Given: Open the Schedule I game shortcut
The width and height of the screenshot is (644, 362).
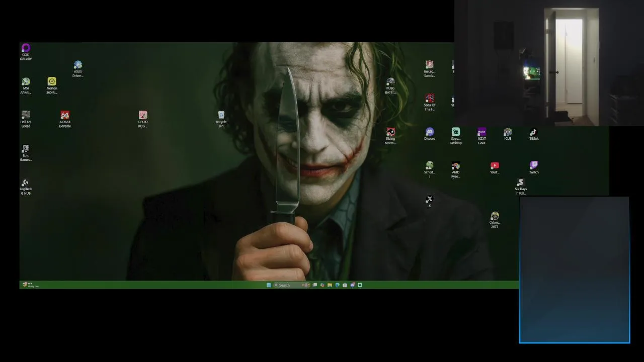Looking at the screenshot, I should point(429,170).
